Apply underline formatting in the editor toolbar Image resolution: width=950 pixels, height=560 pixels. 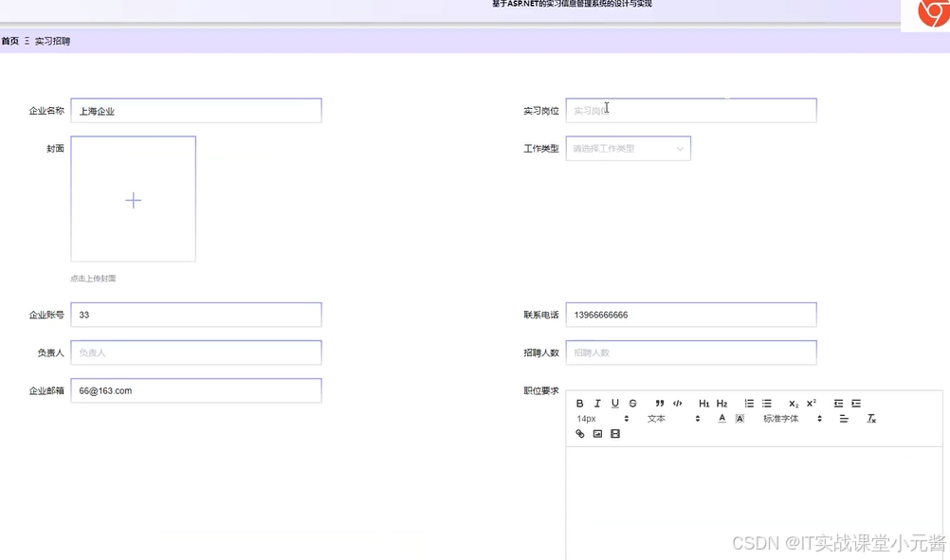(614, 403)
